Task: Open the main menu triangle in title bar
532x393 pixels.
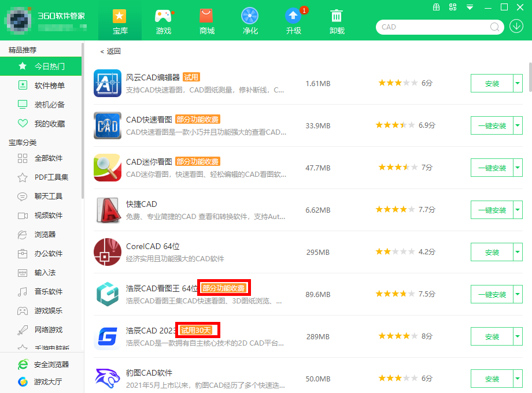Action: point(470,7)
